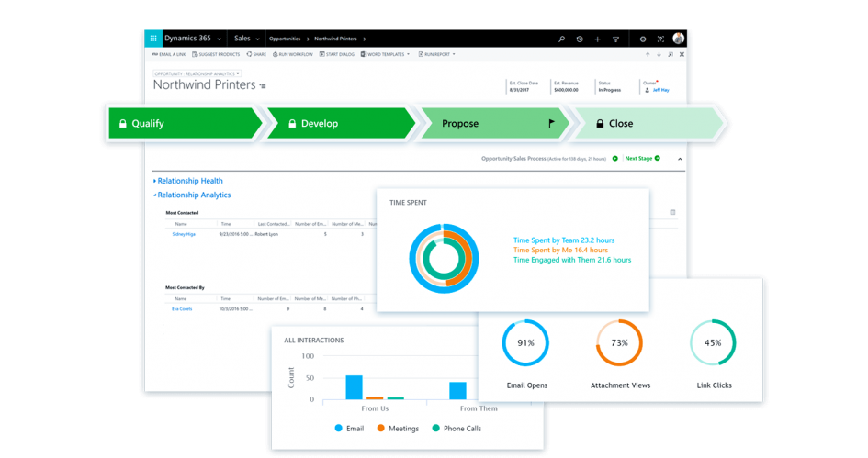Click Time Spent by Team 23.2 hours
868x458 pixels.
[564, 240]
